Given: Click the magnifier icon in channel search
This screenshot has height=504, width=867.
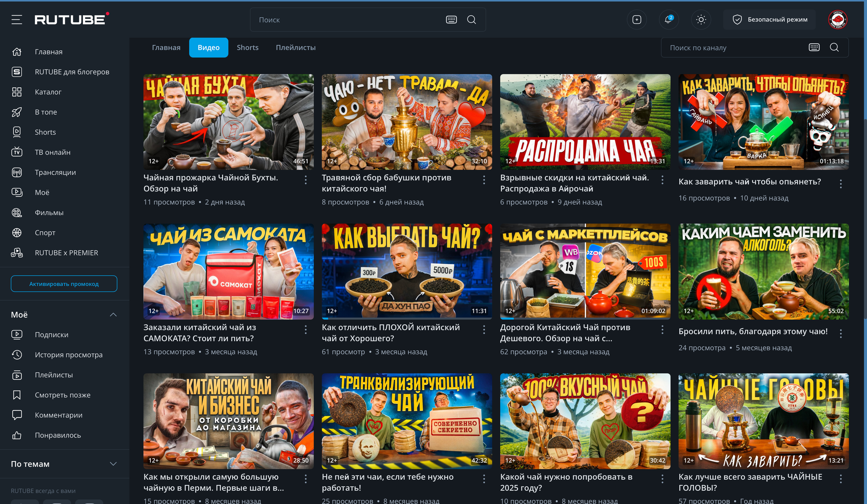Looking at the screenshot, I should pos(834,47).
